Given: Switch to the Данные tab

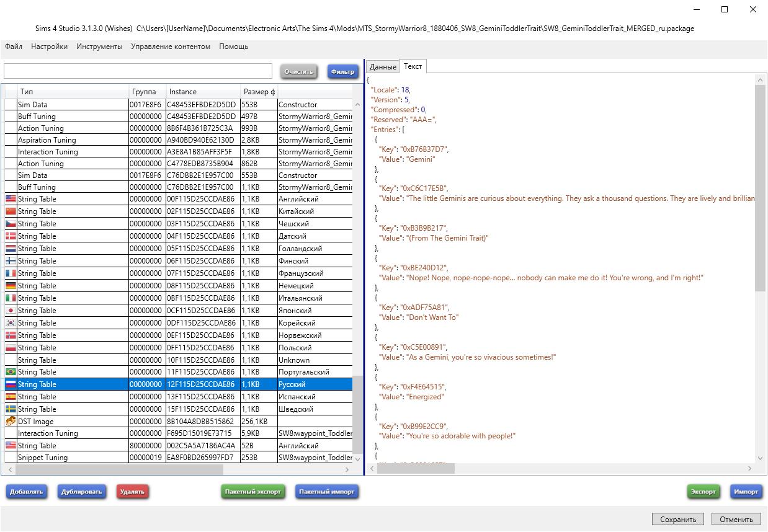Looking at the screenshot, I should point(383,67).
